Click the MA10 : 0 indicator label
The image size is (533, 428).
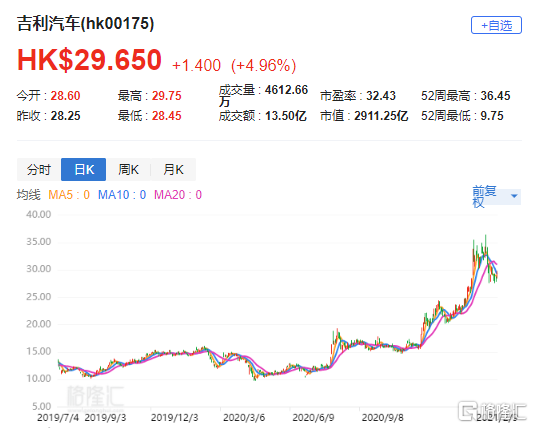tap(122, 195)
